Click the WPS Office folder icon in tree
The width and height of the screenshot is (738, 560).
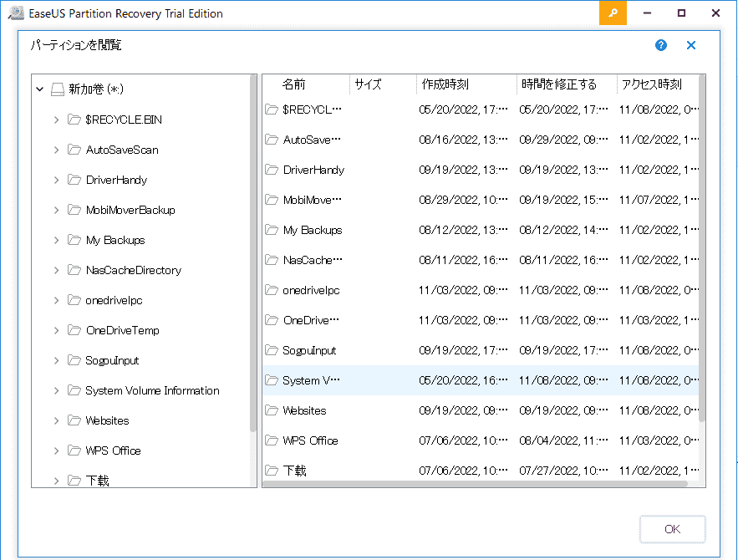(x=74, y=451)
